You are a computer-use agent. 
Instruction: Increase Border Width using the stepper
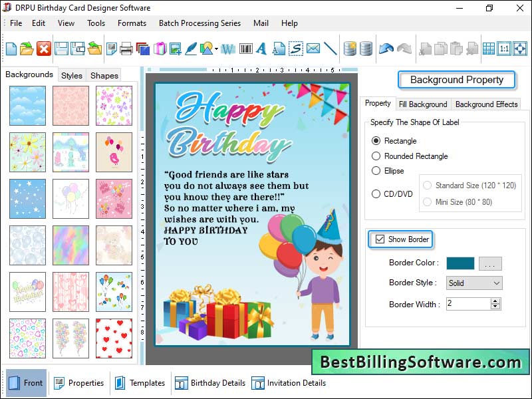[x=496, y=301]
